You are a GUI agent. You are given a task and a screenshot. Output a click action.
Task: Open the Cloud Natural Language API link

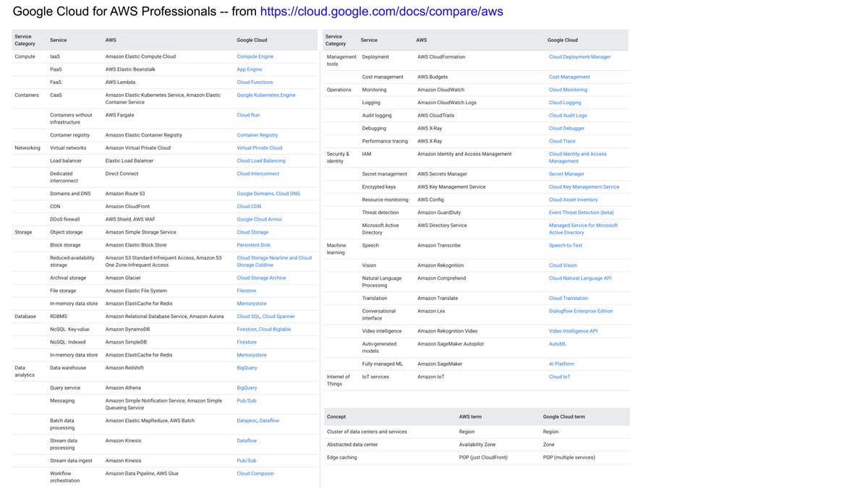click(580, 278)
